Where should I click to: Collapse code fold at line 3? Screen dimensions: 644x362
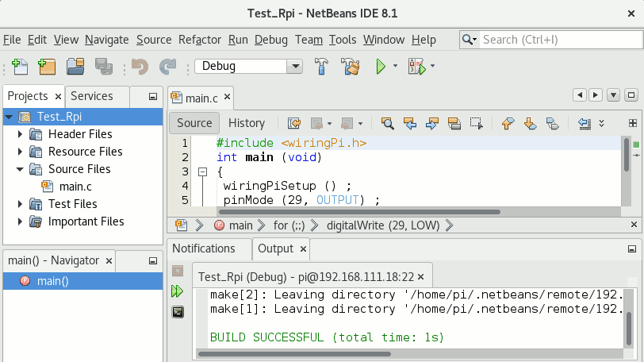pos(202,171)
